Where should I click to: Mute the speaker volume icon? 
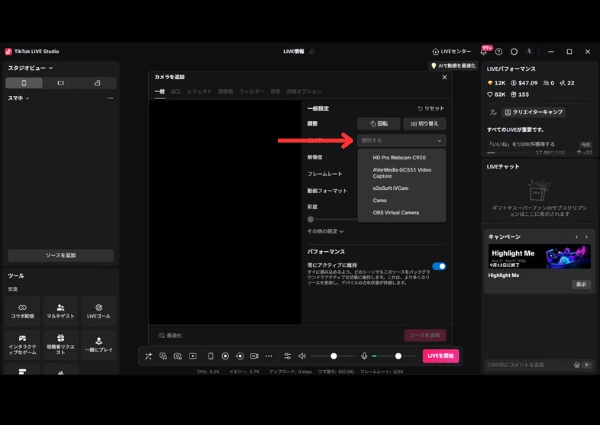coord(302,356)
